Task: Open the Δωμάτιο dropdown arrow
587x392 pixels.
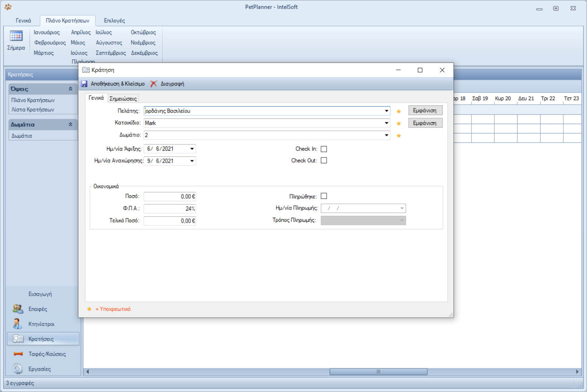Action: click(x=386, y=135)
